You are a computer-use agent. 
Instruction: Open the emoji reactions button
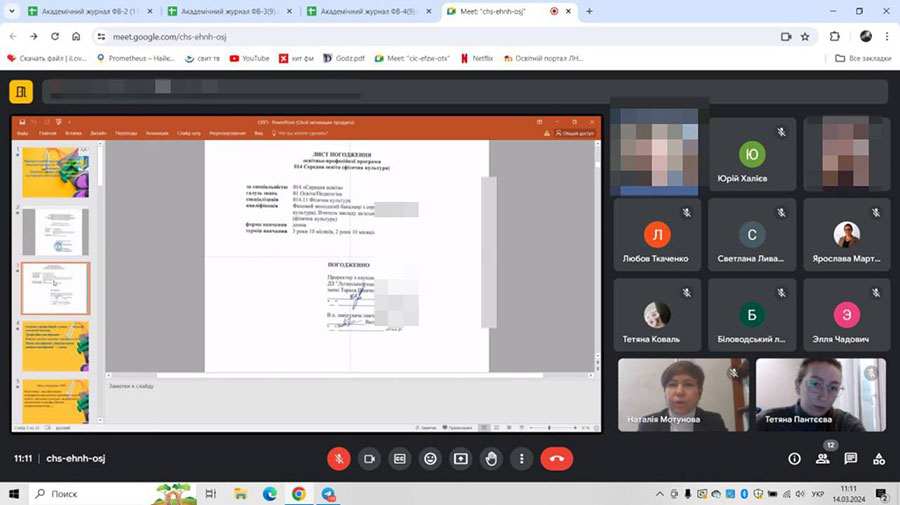(x=430, y=458)
